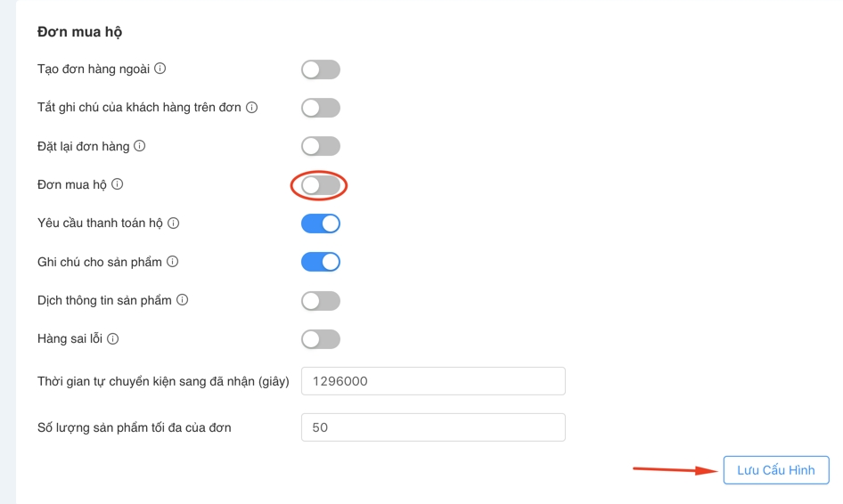The width and height of the screenshot is (843, 504).
Task: Turn on the Đặt lại đơn hàng switch
Action: point(320,146)
